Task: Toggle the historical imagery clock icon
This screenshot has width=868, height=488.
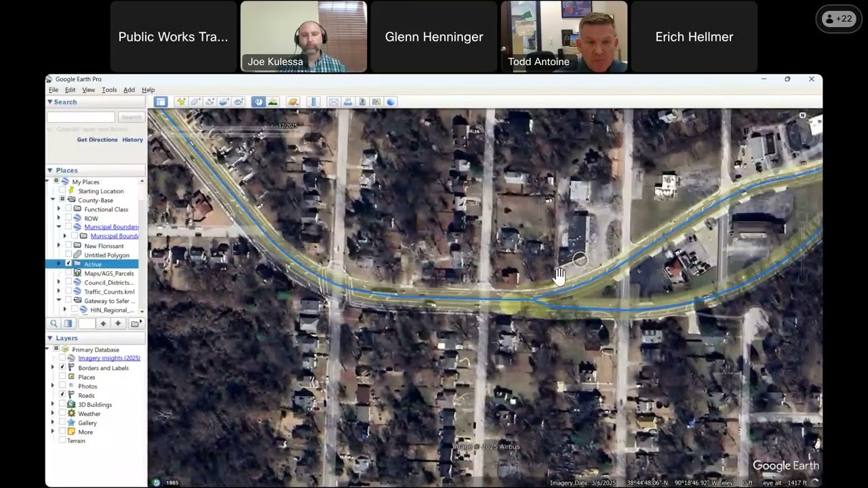Action: (x=258, y=102)
